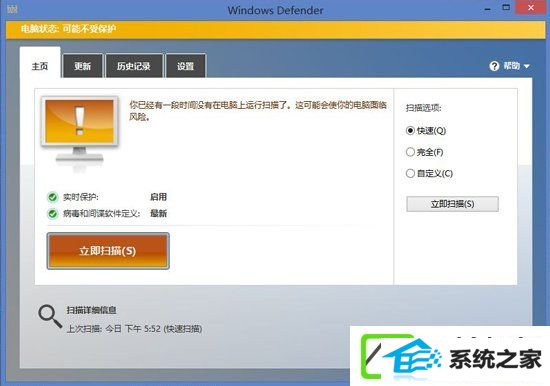
Task: Click the magnifying glass scan details icon
Action: click(50, 316)
